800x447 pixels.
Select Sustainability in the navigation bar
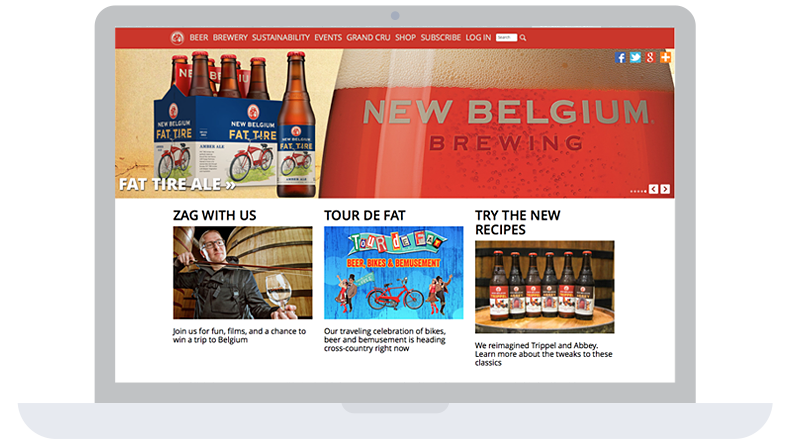(281, 38)
